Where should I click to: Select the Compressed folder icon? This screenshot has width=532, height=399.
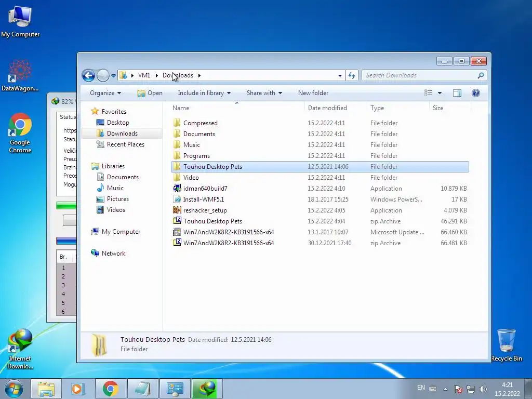177,123
